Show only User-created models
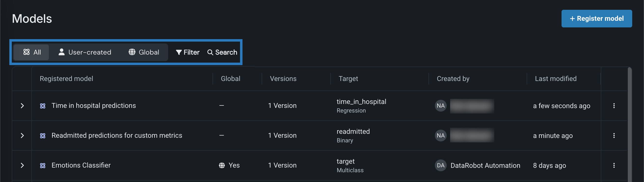This screenshot has height=182, width=644. click(84, 52)
